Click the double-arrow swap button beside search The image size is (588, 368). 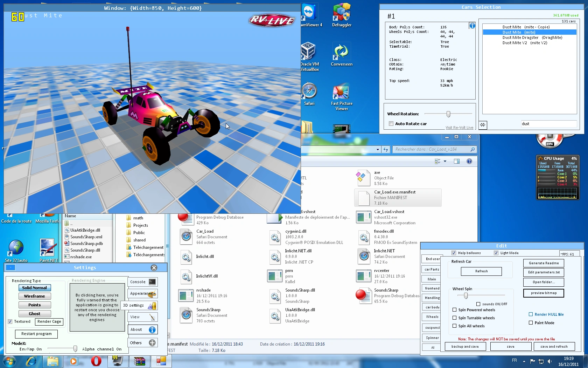[x=483, y=125]
